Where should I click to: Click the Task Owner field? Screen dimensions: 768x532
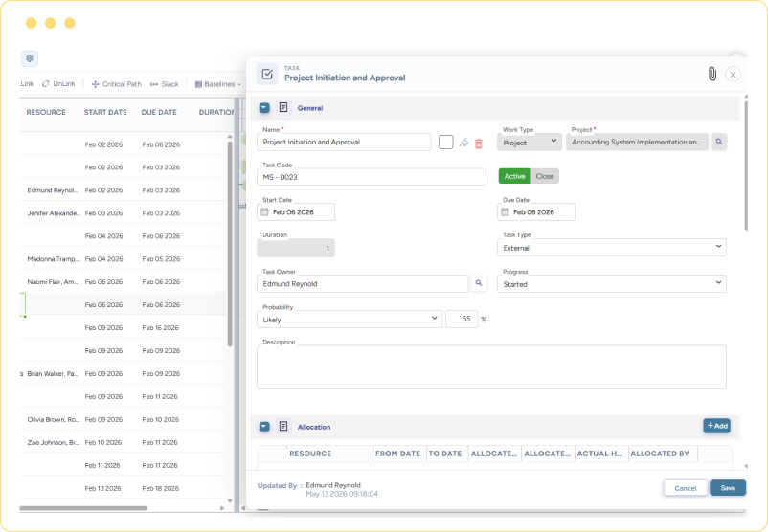coord(362,284)
